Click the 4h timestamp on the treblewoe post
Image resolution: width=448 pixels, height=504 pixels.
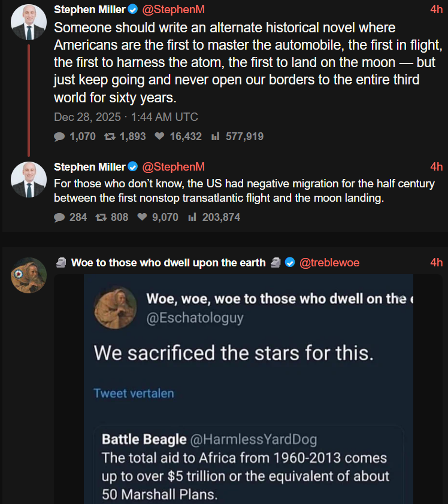pyautogui.click(x=436, y=263)
